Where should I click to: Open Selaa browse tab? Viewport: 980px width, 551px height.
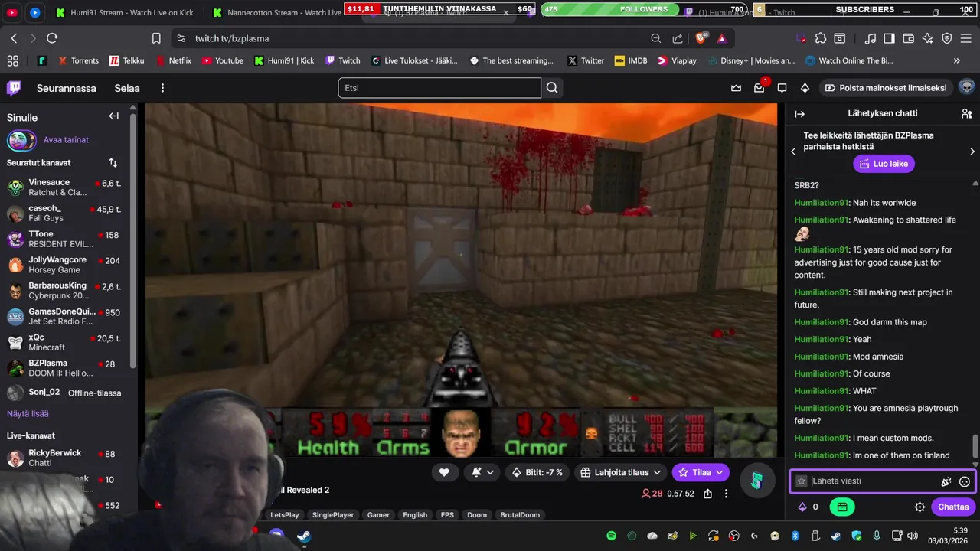point(127,88)
